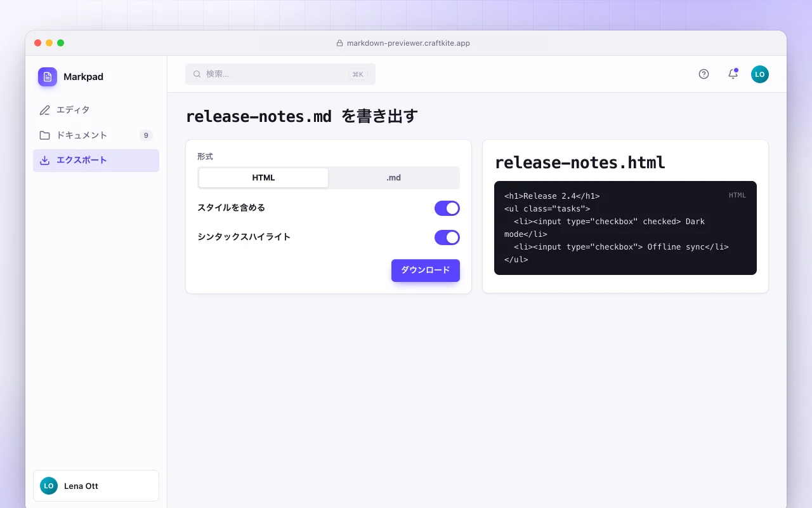Click the <ul class="tasks"> code line
The image size is (812, 508).
(547, 209)
